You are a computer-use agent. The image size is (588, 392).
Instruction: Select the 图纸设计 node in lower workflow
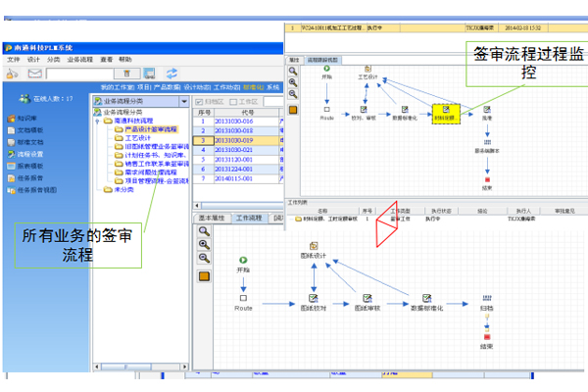(314, 251)
